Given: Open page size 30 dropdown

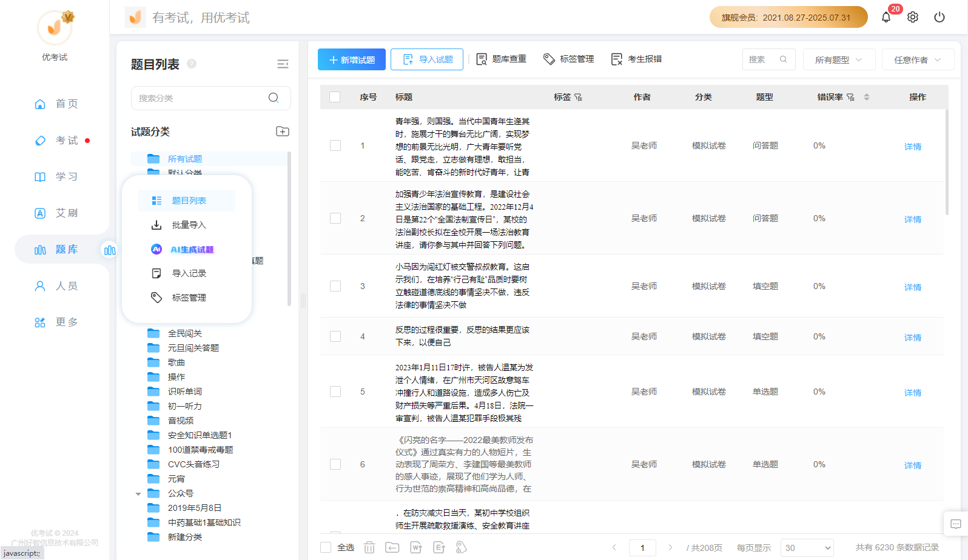Looking at the screenshot, I should [x=807, y=547].
